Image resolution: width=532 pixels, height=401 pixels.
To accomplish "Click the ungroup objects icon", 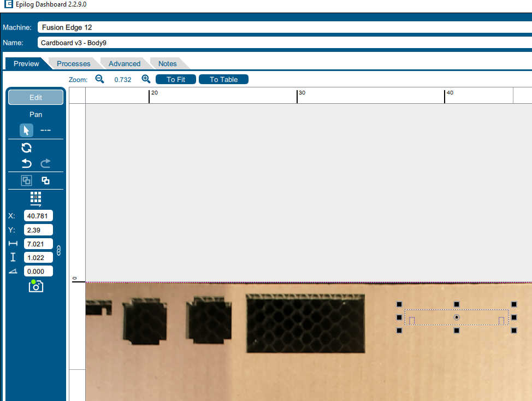I will tap(46, 180).
